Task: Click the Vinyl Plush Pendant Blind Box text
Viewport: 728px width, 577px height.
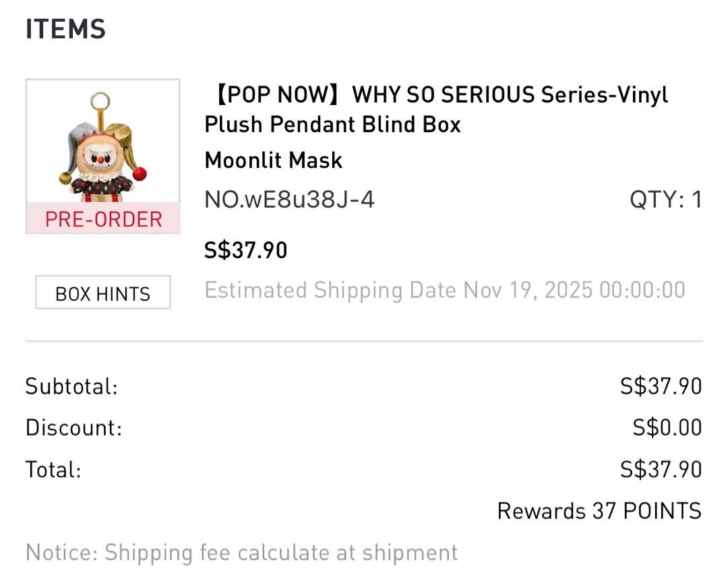Action: (333, 125)
